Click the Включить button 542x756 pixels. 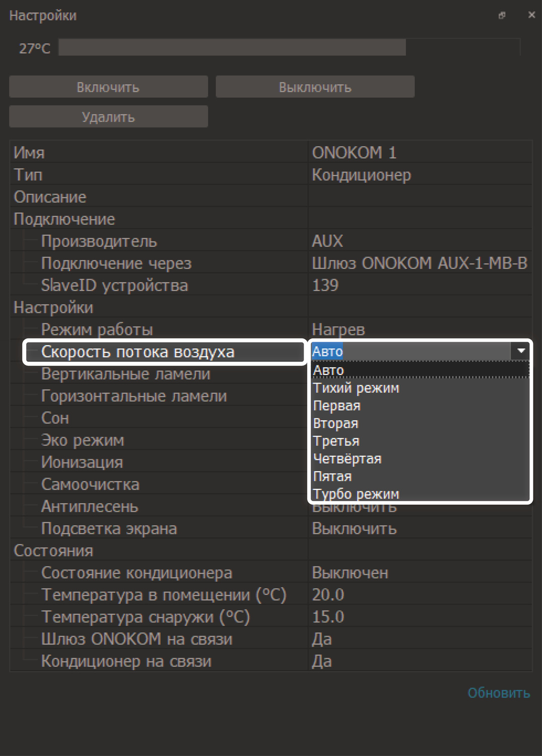pyautogui.click(x=108, y=87)
